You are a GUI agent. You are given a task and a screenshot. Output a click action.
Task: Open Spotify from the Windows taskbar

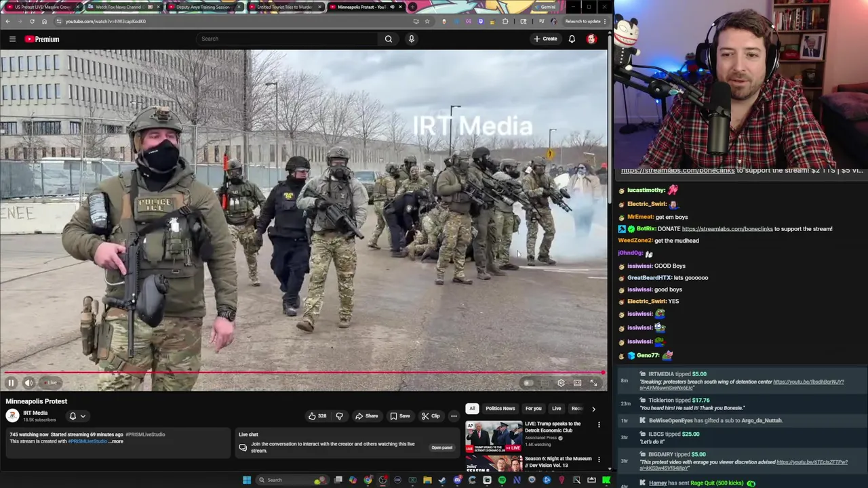click(502, 480)
